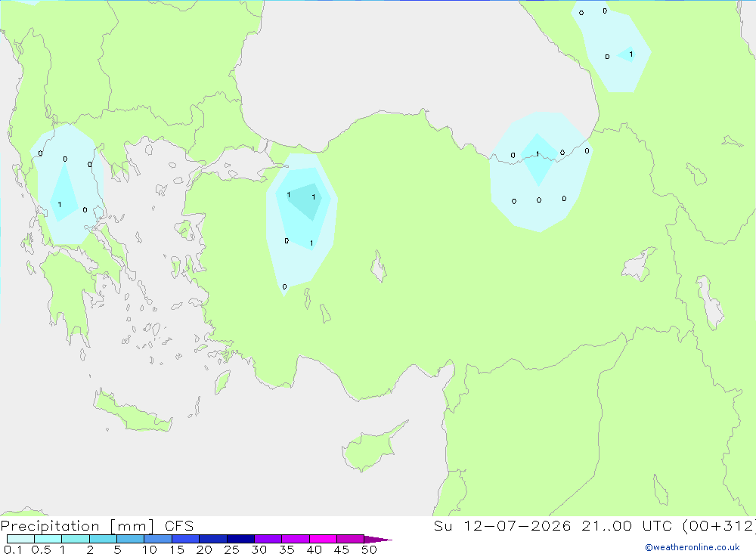Screen dimensions: 756x554
Task: Click the '10' legend scale label
Action: click(150, 549)
